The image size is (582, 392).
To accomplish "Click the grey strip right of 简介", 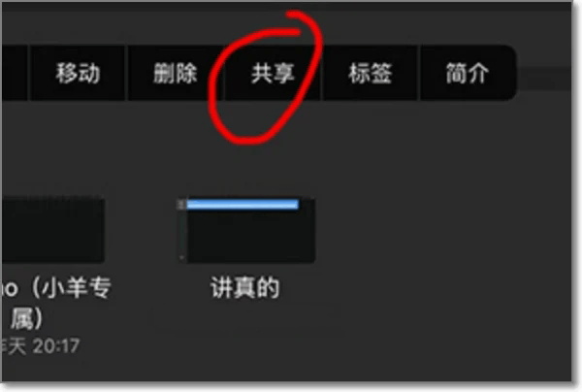I will pos(544,79).
